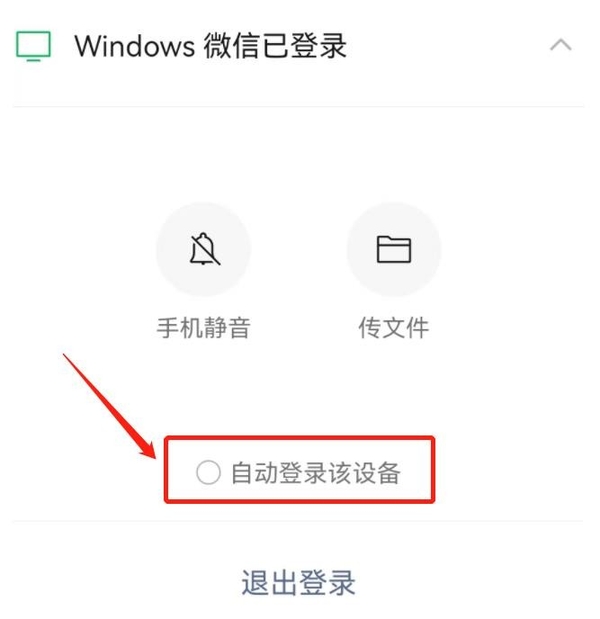Screen dimensions: 600x619
Task: Tap the gray circle around the bell
Action: pyautogui.click(x=204, y=249)
